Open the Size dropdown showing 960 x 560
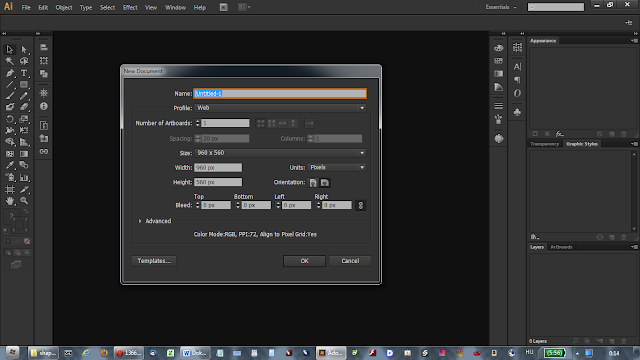640x360 pixels. [x=280, y=153]
